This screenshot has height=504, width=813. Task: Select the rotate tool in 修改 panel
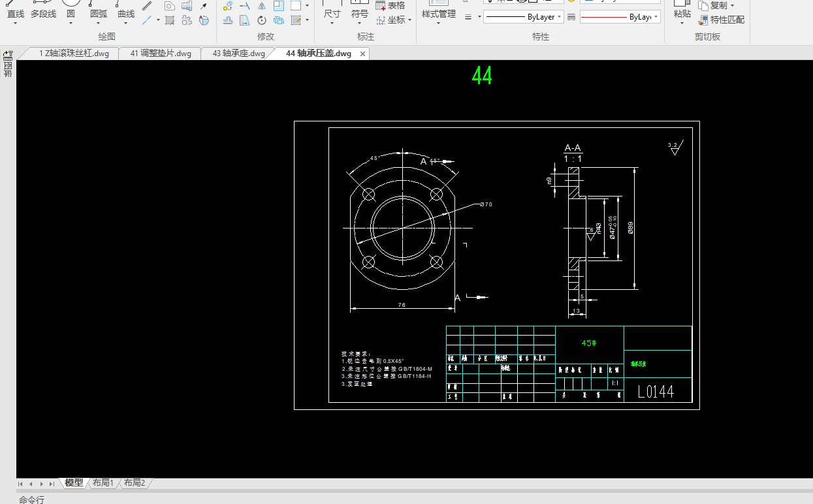click(261, 20)
